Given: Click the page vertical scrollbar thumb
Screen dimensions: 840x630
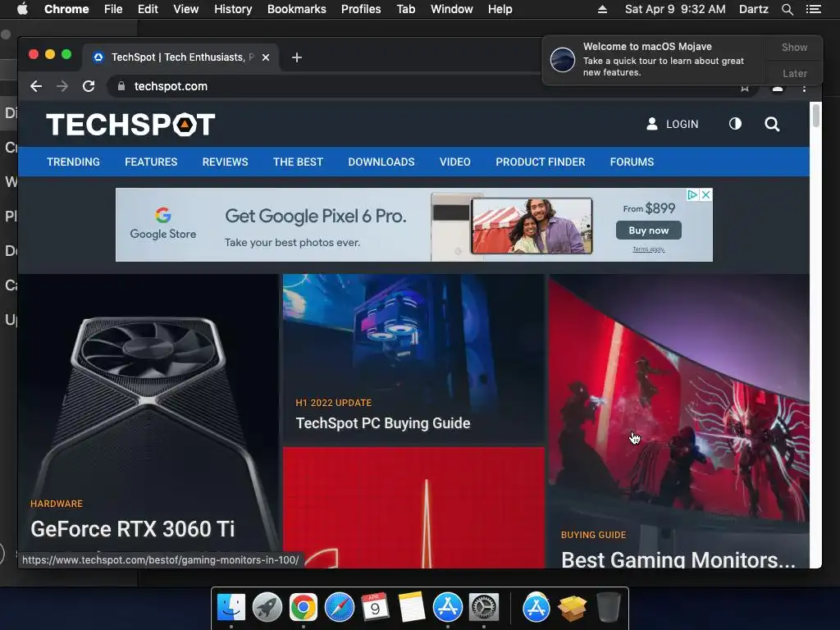Looking at the screenshot, I should pyautogui.click(x=816, y=116).
